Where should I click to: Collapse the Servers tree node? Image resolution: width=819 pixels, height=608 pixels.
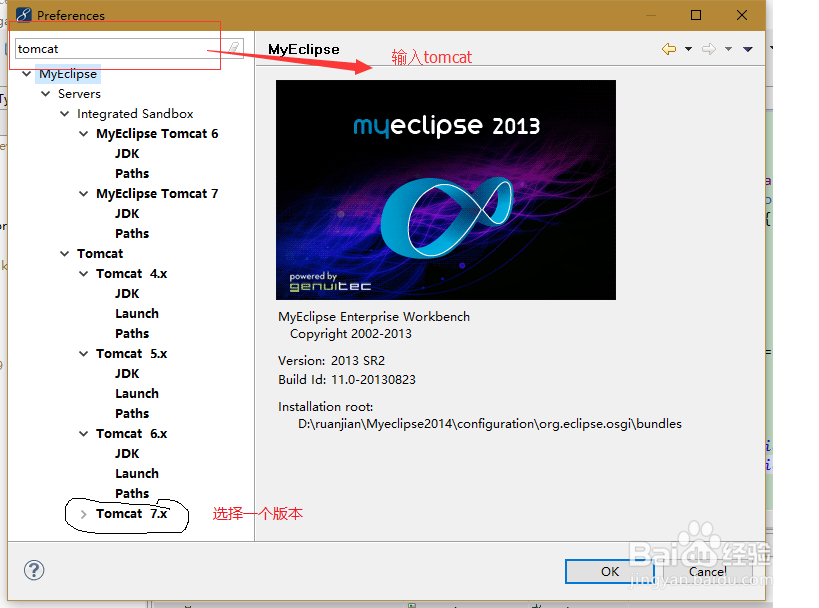pos(46,93)
